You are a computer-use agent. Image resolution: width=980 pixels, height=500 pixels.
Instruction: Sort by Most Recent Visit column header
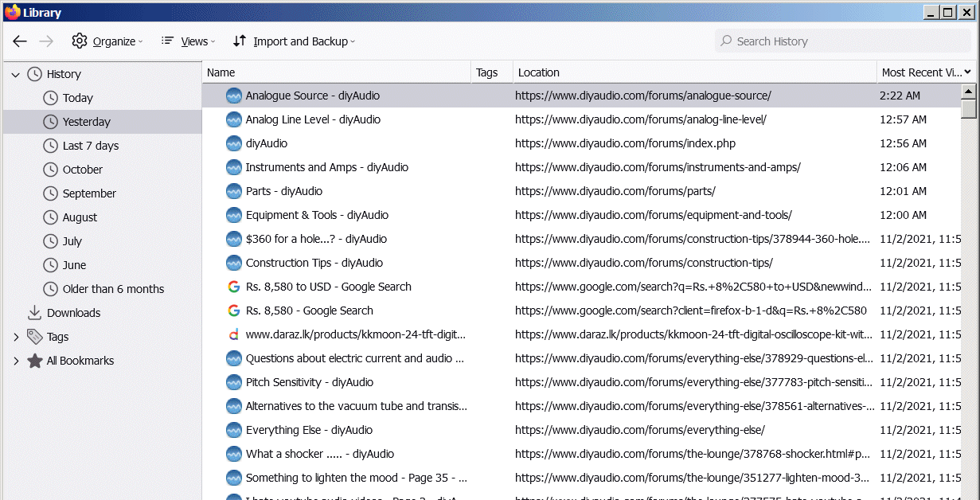click(x=919, y=72)
